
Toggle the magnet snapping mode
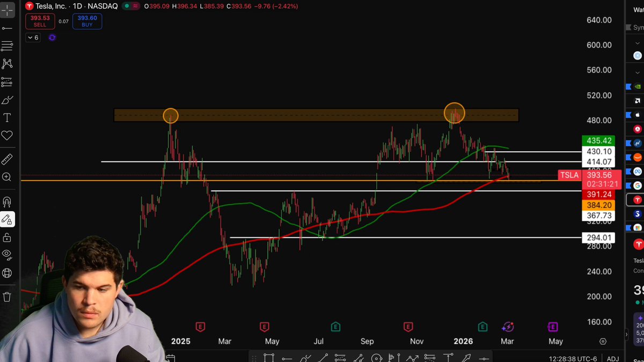coord(7,202)
